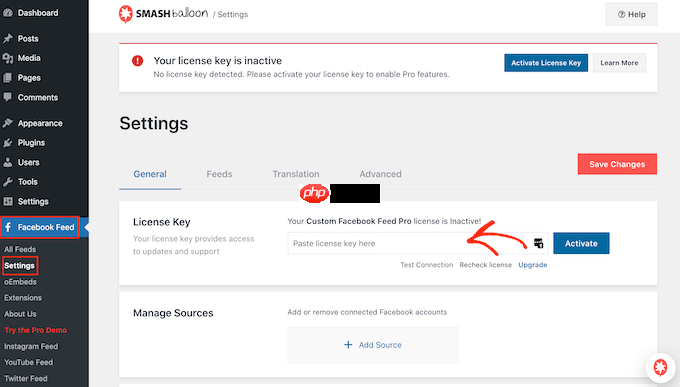Click the Media library icon
Image resolution: width=680 pixels, height=387 pixels.
[7, 58]
